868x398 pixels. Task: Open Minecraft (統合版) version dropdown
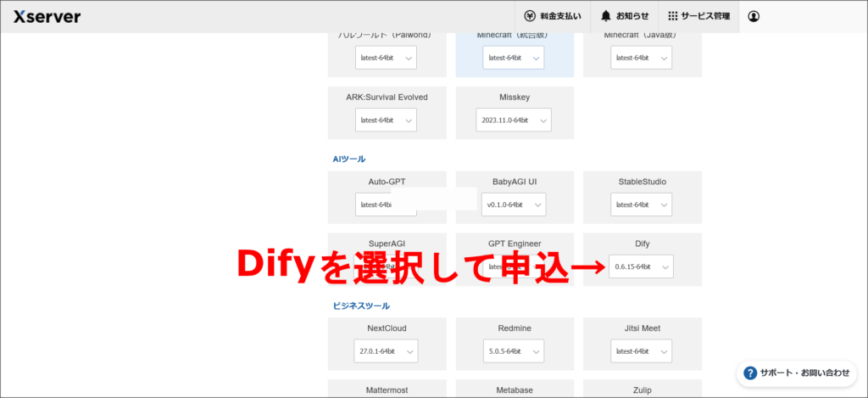[x=513, y=58]
